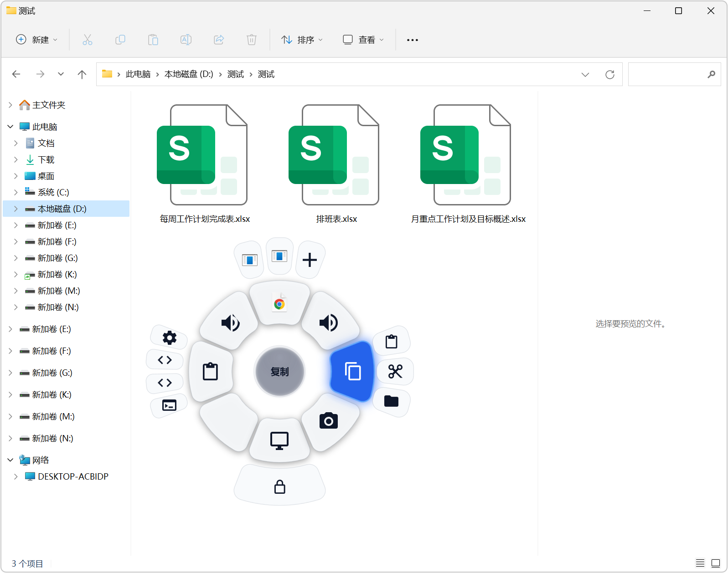Click the toolbar rename icon
Screen dimensions: 728x573
186,40
